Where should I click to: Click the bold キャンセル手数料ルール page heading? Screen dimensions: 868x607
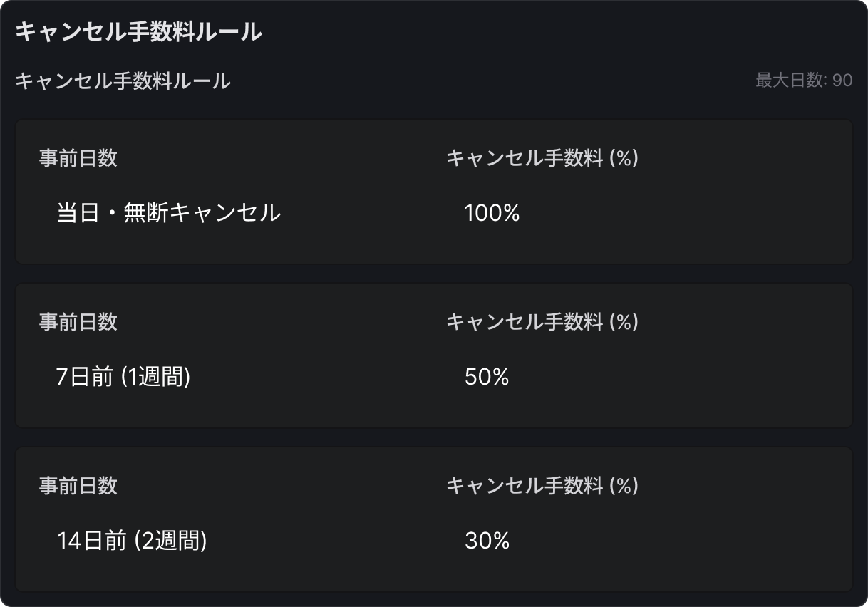pos(138,32)
